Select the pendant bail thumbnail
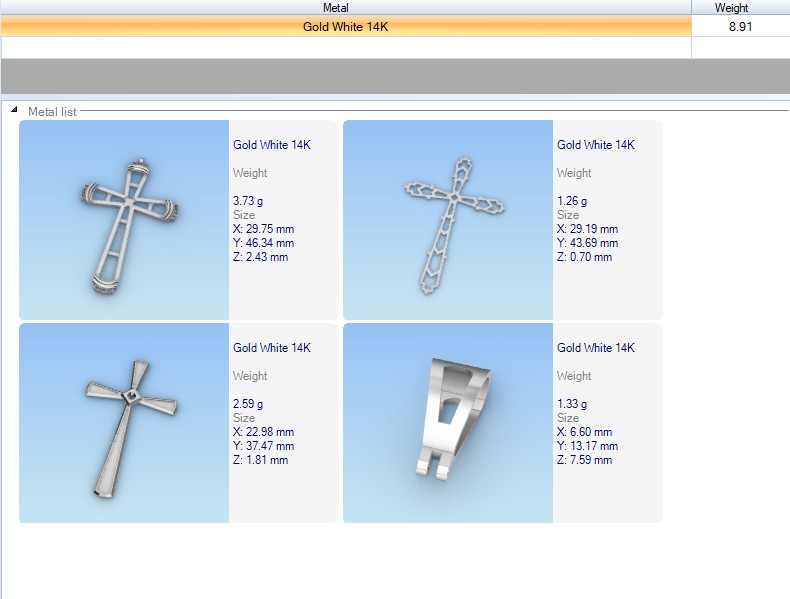The image size is (790, 599). (x=448, y=423)
